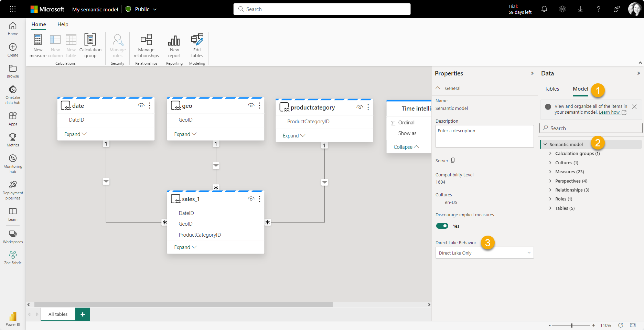Open OneLake data hub in sidebar

pyautogui.click(x=13, y=95)
